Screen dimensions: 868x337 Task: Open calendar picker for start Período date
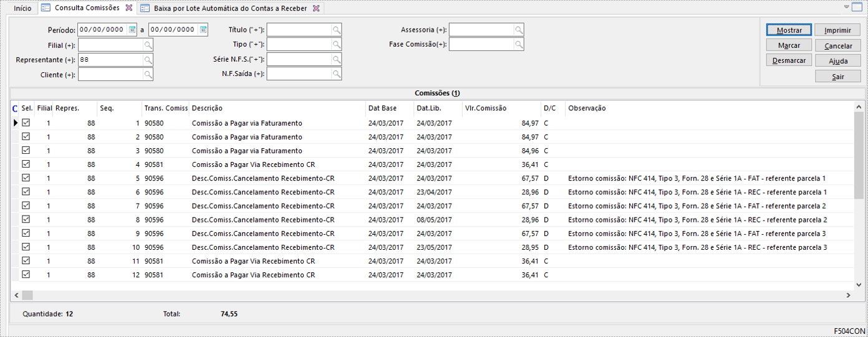[132, 30]
